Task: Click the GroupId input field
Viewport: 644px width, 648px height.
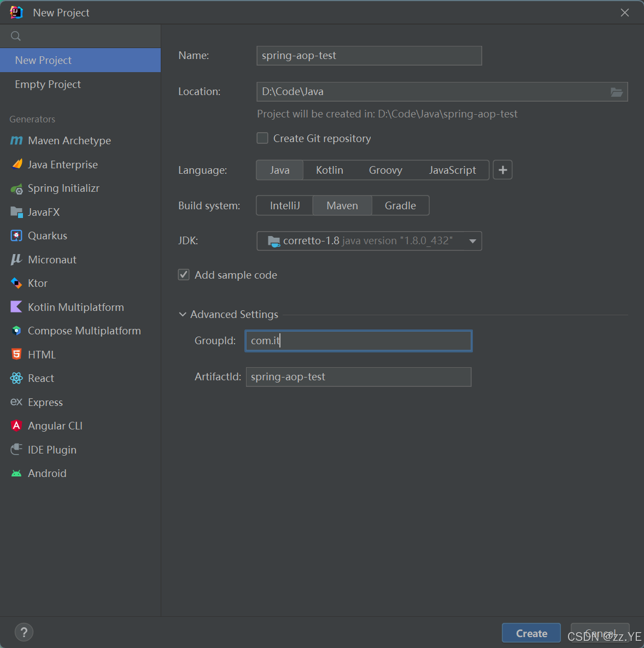Action: click(x=358, y=341)
